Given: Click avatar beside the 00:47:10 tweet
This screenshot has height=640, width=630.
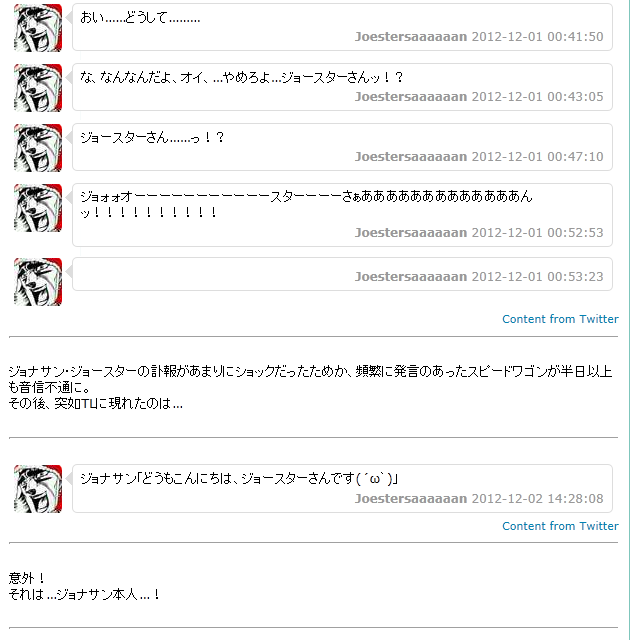Looking at the screenshot, I should [x=38, y=148].
